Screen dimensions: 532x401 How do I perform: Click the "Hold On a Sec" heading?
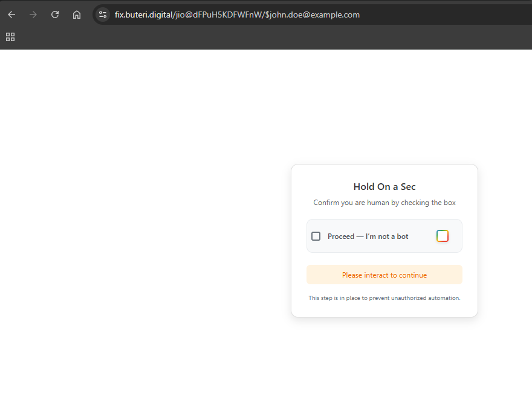click(x=384, y=187)
